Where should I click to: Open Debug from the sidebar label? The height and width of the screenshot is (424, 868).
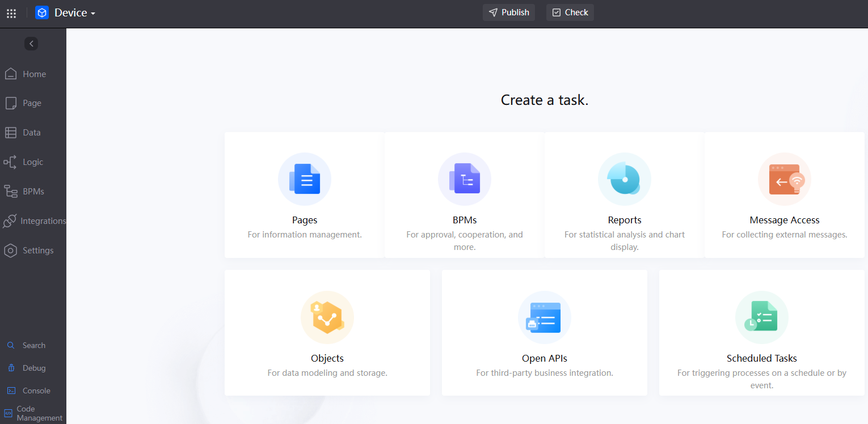point(34,368)
